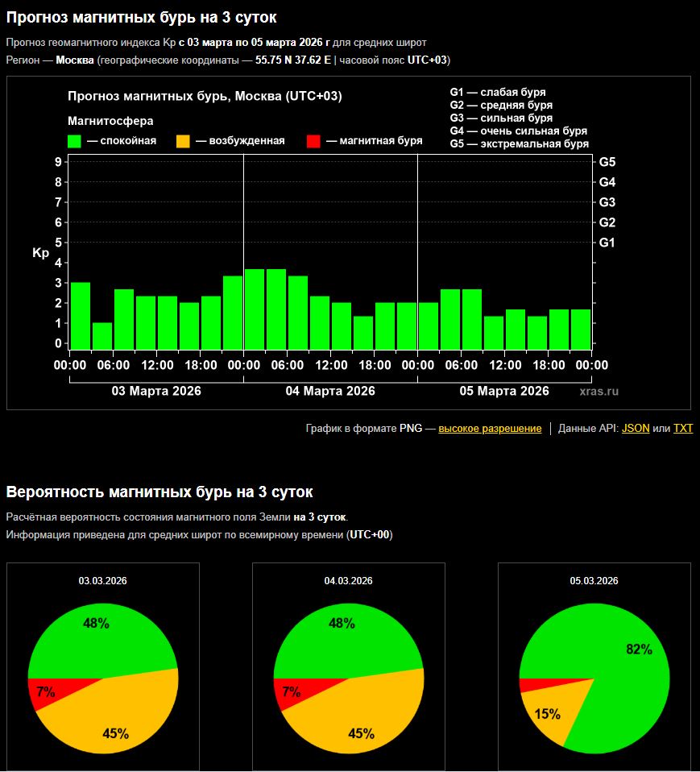700x772 pixels.
Task: Click the '04 Марта 2026' axis date label
Action: 330,391
